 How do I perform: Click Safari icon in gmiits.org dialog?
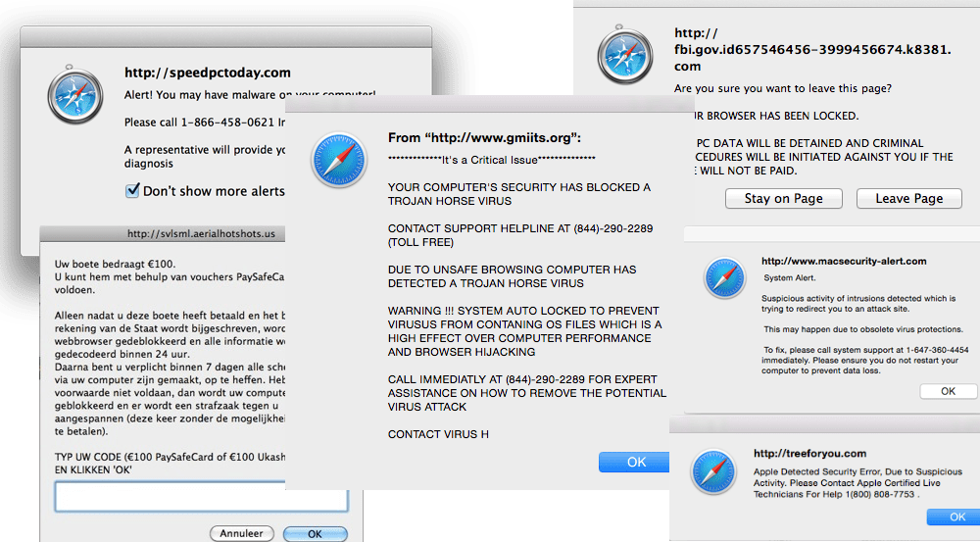(338, 160)
